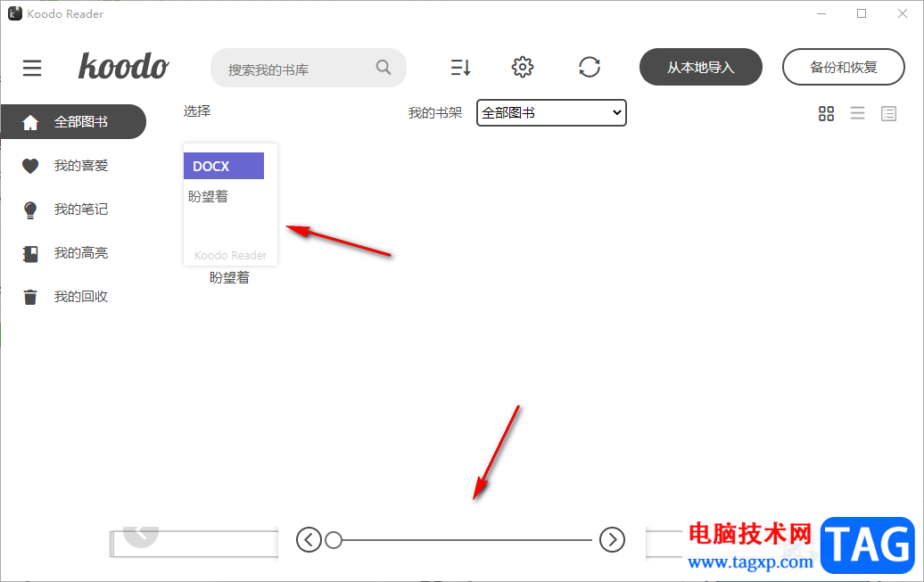This screenshot has height=582, width=924.
Task: Click the 盼望着 title below cover
Action: pos(230,278)
